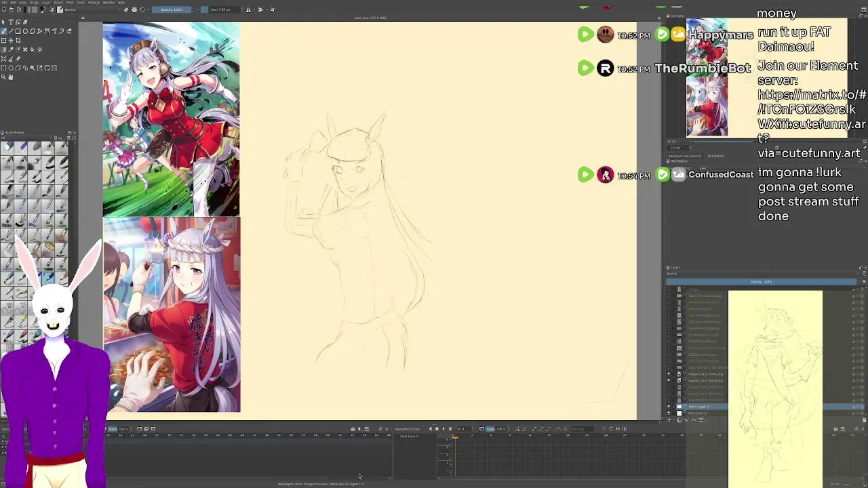868x488 pixels.
Task: Adjust the layer Opacity slider in Layers docker
Action: 762,282
